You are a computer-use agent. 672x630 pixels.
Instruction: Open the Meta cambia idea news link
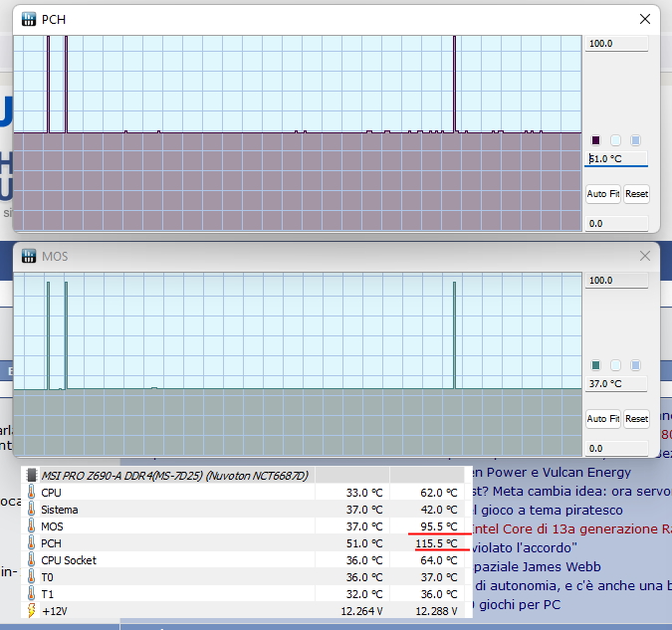[x=571, y=491]
